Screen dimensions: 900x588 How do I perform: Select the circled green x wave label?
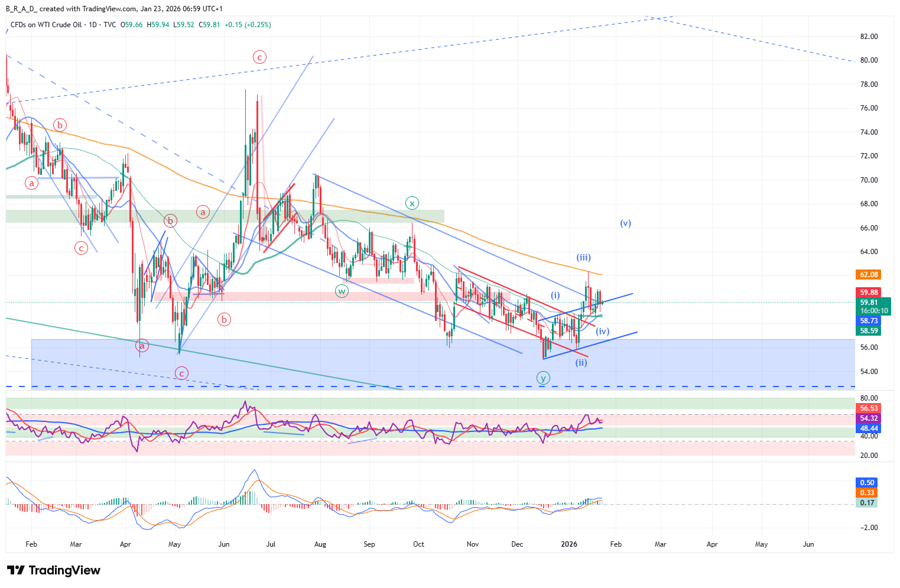tap(412, 203)
